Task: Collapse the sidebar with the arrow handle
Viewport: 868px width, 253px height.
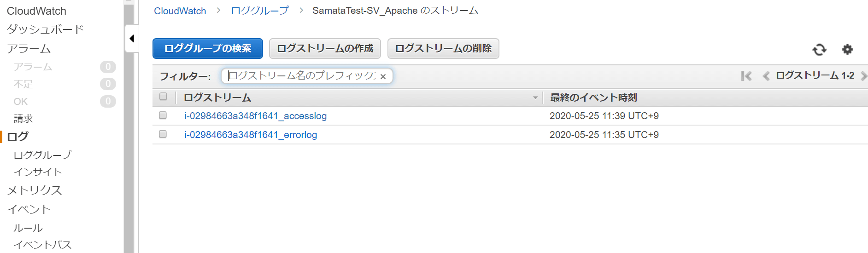Action: coord(132,39)
